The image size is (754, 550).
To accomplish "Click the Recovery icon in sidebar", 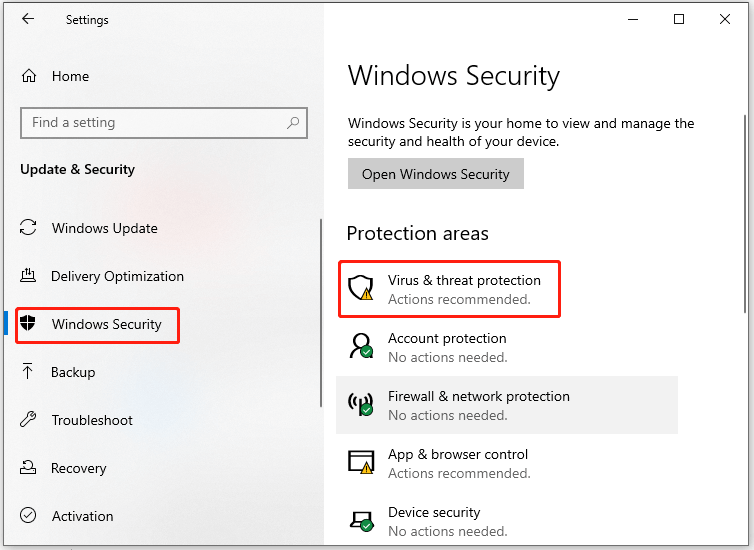I will (x=28, y=467).
